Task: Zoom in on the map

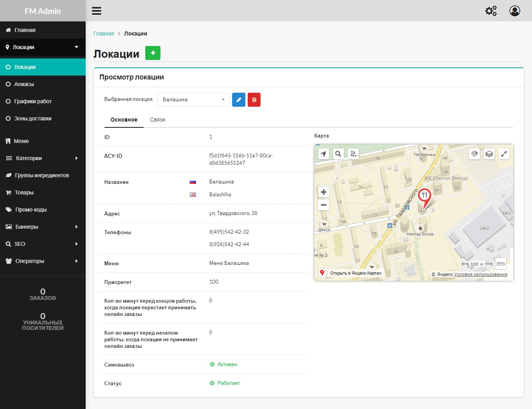Action: (x=324, y=192)
